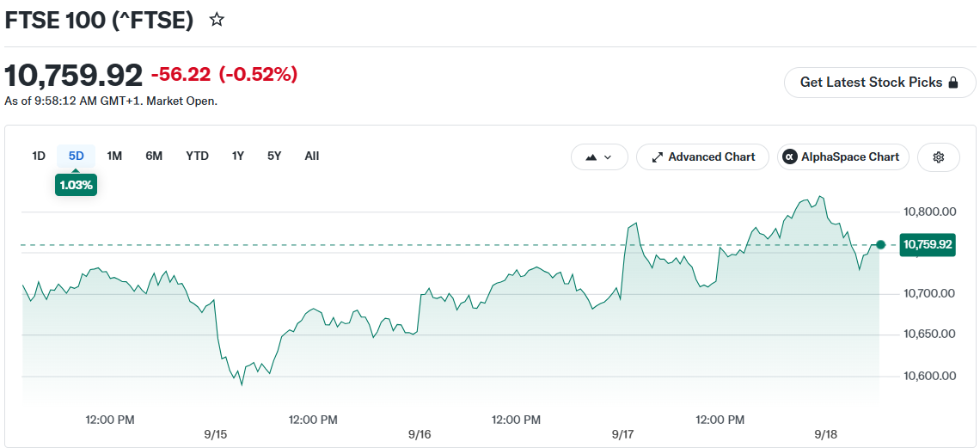Viewport: 980px width, 448px height.
Task: Click the 10,600.00 axis label
Action: (x=930, y=376)
